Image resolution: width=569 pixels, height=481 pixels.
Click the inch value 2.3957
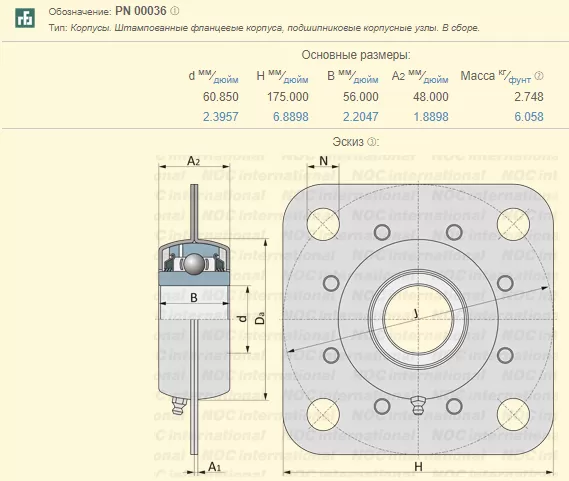pos(221,117)
